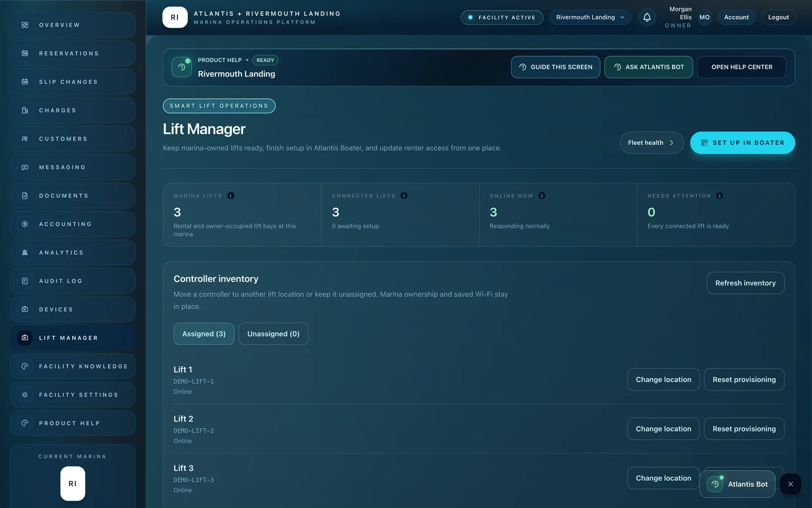Click the Product Help sidebar icon
812x508 pixels.
pyautogui.click(x=25, y=423)
